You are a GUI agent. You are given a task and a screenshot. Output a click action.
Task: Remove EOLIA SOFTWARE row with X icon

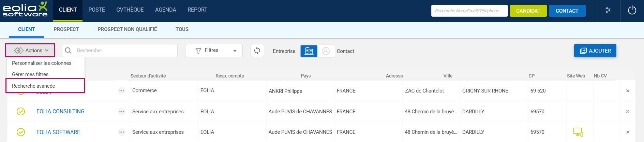click(628, 132)
